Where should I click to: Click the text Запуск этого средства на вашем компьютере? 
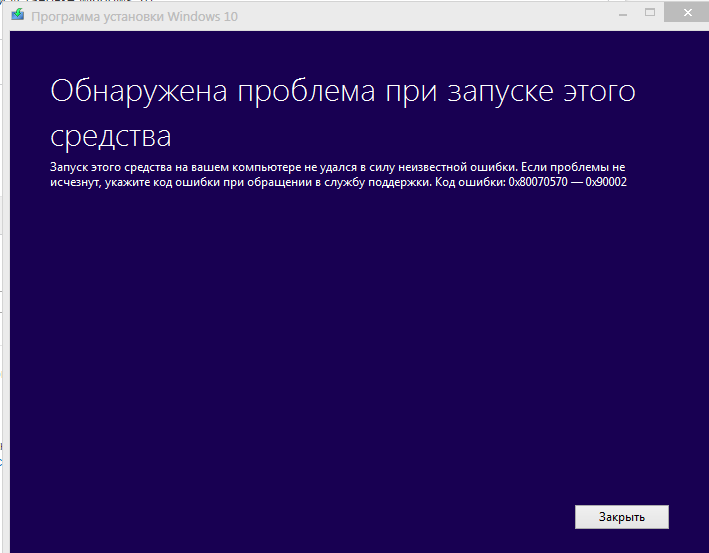click(x=175, y=167)
